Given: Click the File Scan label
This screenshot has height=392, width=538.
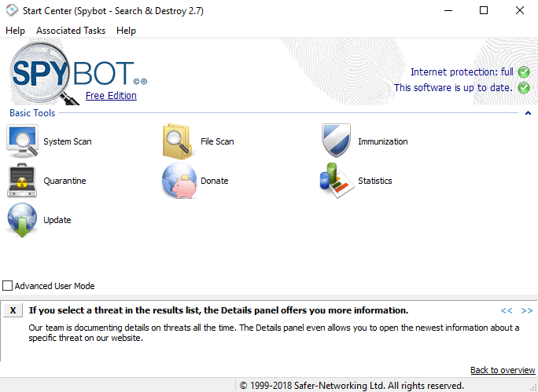Looking at the screenshot, I should click(x=217, y=141).
